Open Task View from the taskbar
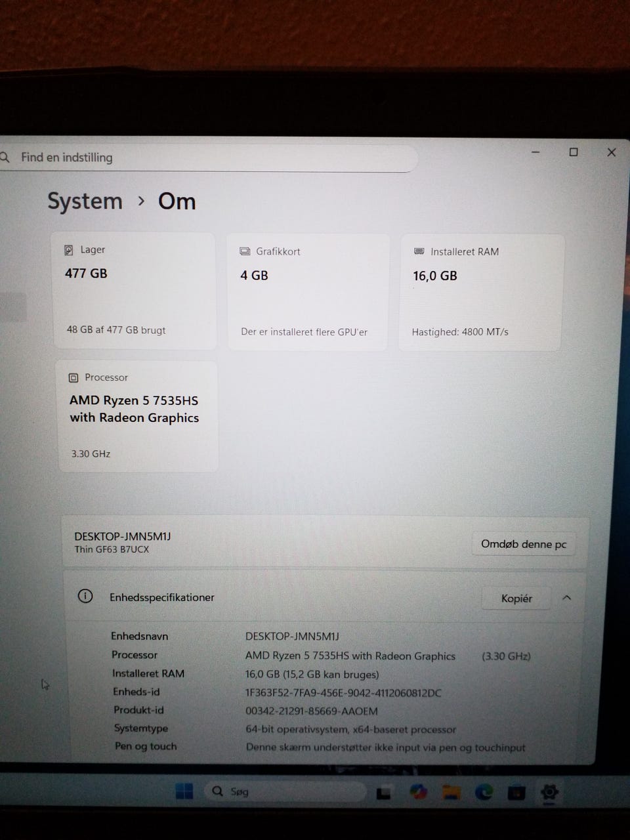The width and height of the screenshot is (630, 840). pyautogui.click(x=384, y=793)
